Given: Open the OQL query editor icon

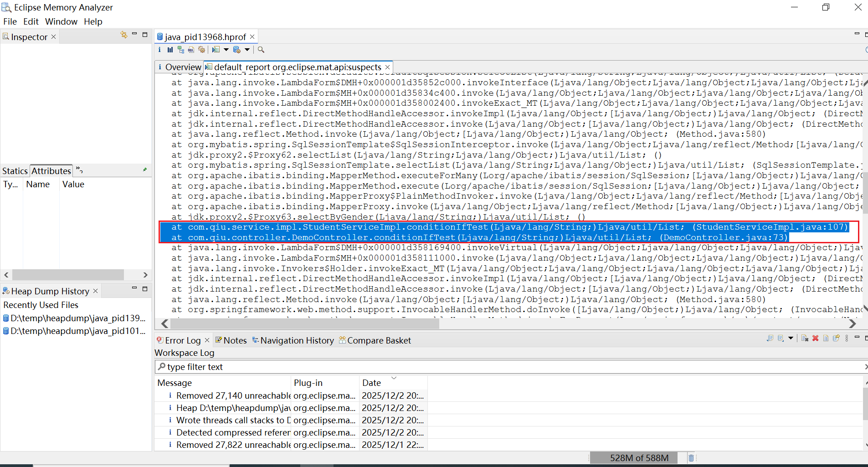Looking at the screenshot, I should click(x=191, y=50).
